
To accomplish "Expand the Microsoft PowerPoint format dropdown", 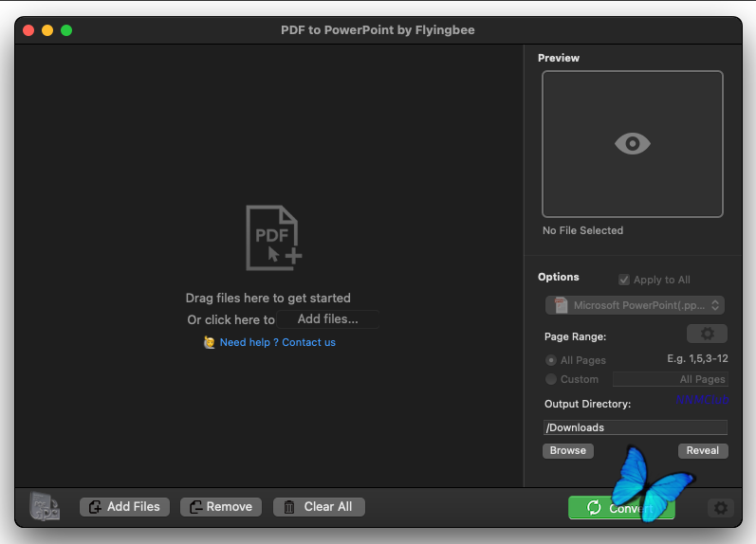I will coord(635,305).
